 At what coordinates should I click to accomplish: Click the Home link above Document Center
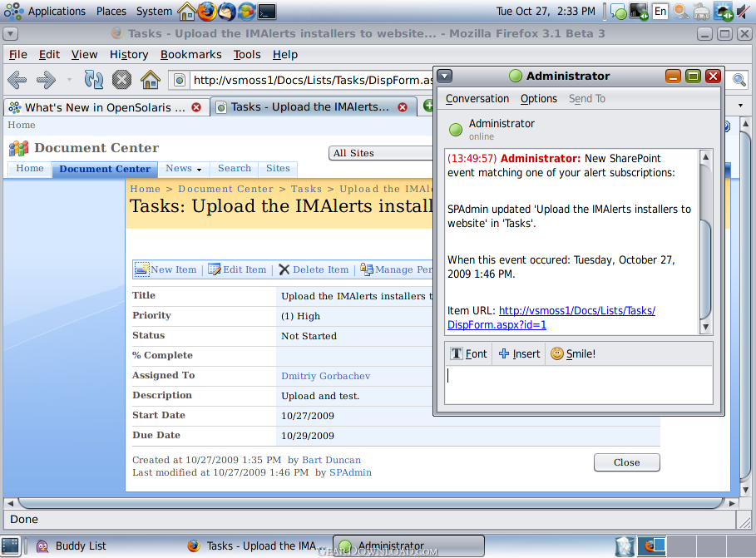pos(22,125)
